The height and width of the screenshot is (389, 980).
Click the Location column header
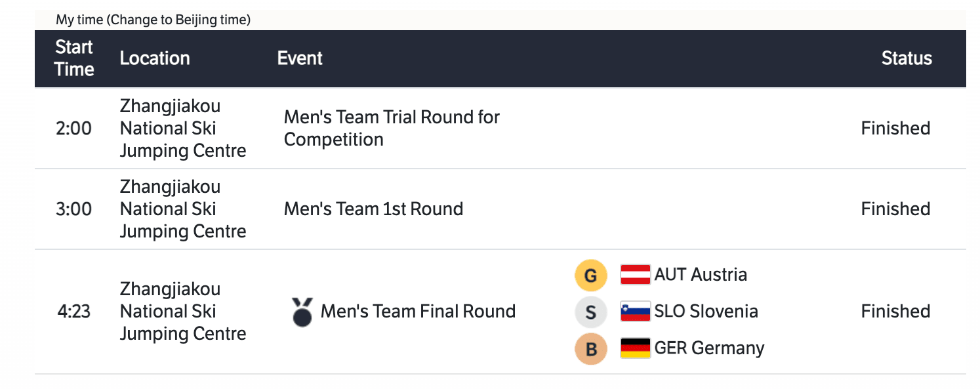(x=155, y=58)
